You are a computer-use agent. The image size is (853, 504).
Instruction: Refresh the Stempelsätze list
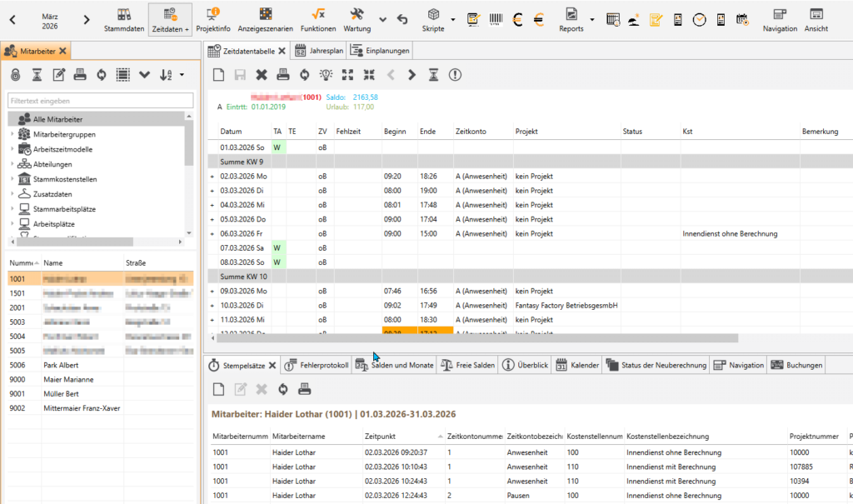pos(282,389)
